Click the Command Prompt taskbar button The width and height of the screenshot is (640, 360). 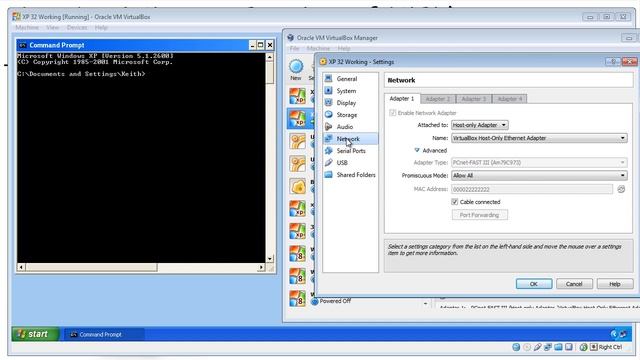pos(104,334)
